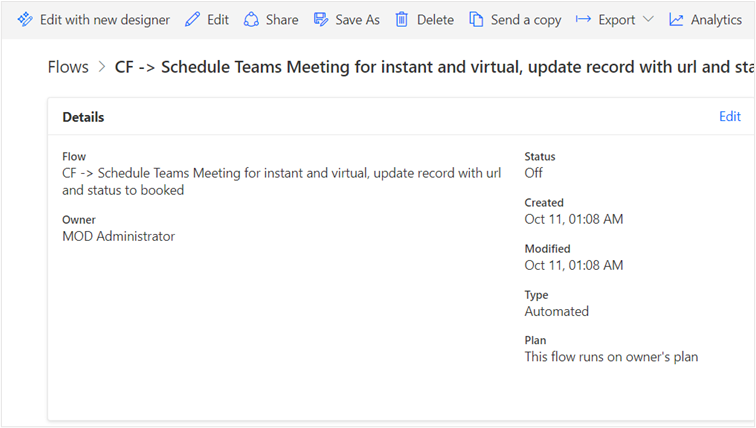Click the Share icon in command bar
Image resolution: width=756 pixels, height=428 pixels.
coord(252,20)
